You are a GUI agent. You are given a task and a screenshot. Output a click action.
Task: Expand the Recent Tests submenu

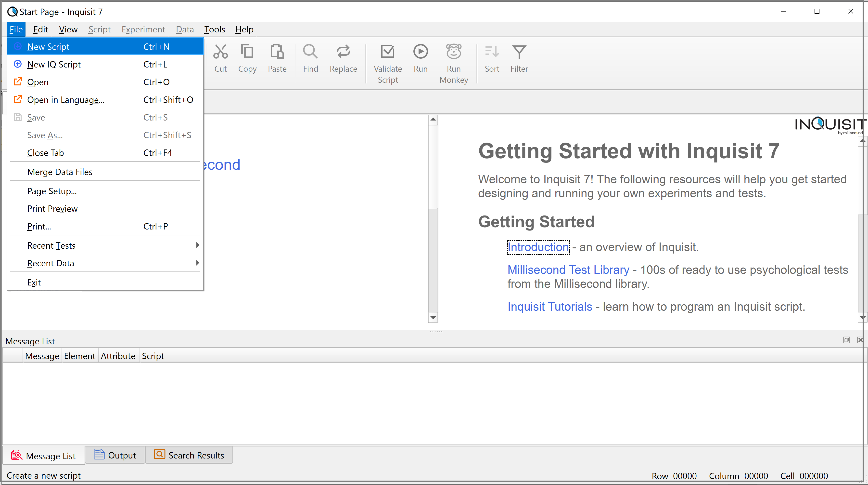click(105, 245)
